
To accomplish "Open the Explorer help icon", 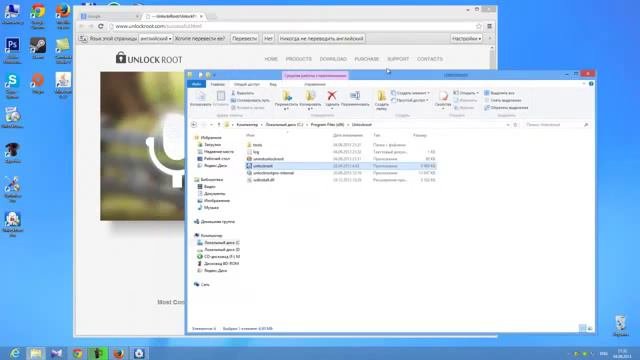I will tap(591, 84).
